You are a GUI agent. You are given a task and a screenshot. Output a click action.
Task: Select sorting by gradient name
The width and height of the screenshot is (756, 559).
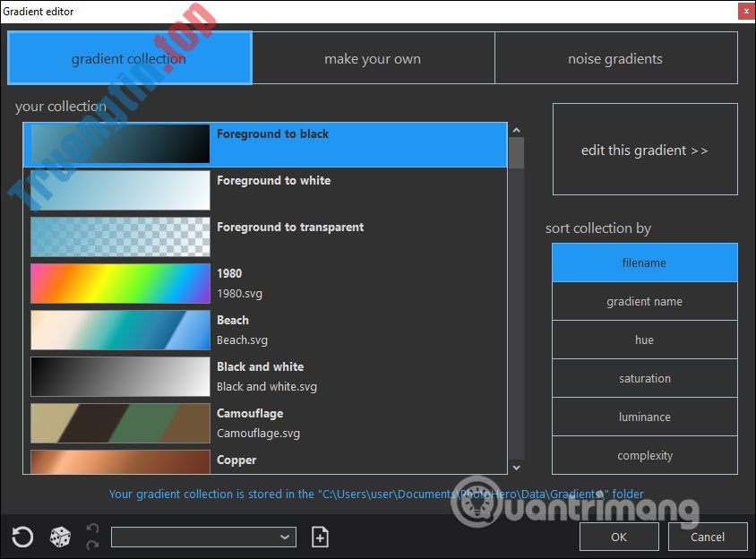[x=644, y=300]
